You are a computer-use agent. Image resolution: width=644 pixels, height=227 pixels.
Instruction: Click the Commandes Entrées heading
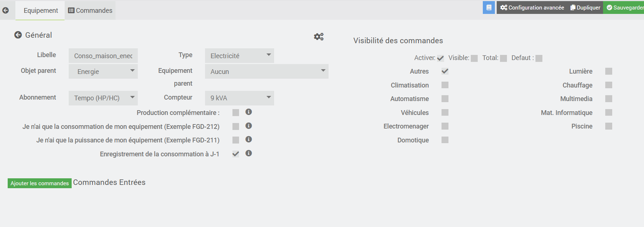click(x=109, y=182)
